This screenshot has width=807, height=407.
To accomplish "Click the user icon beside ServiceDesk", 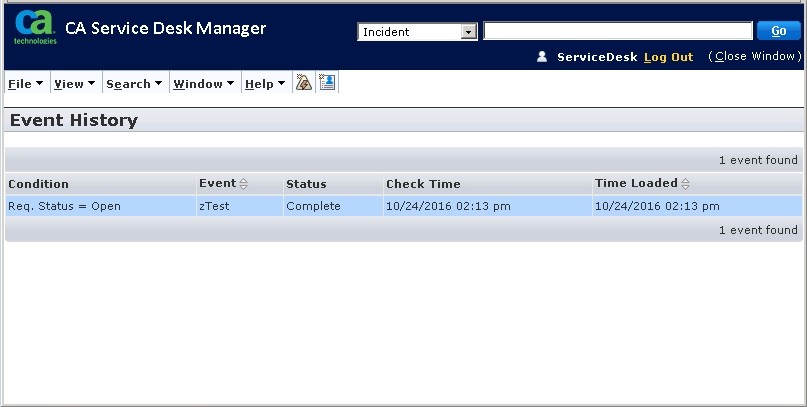I will pos(542,57).
